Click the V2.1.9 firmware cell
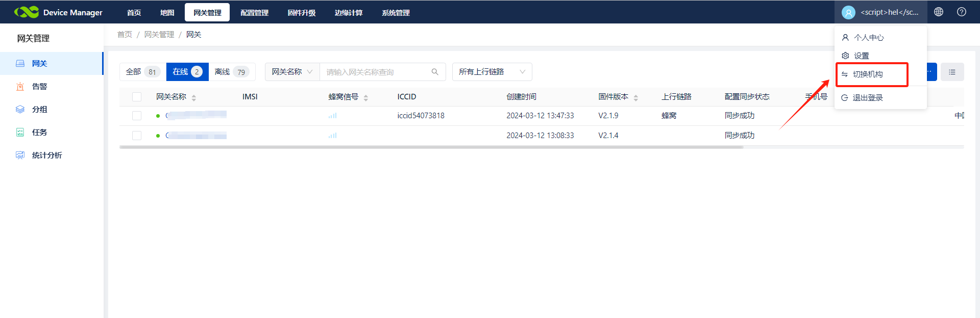980x318 pixels. [x=608, y=116]
